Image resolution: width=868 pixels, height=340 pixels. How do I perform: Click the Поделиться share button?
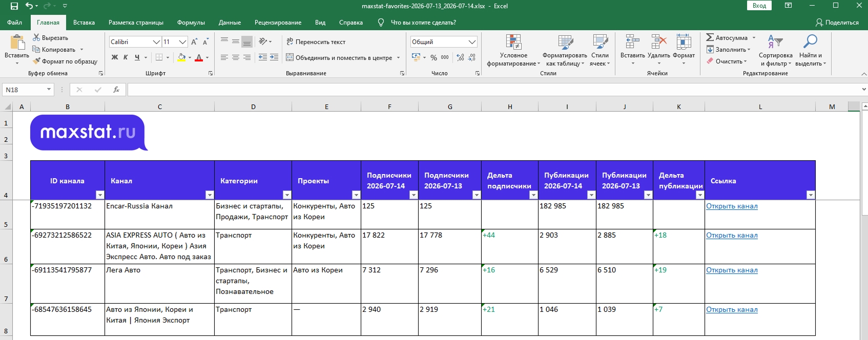pos(837,23)
